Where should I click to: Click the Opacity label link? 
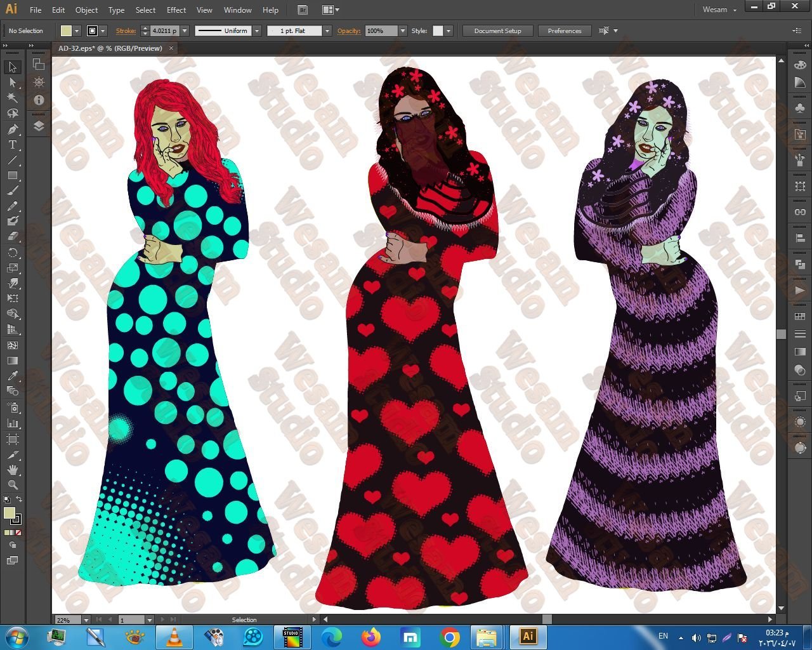[349, 30]
